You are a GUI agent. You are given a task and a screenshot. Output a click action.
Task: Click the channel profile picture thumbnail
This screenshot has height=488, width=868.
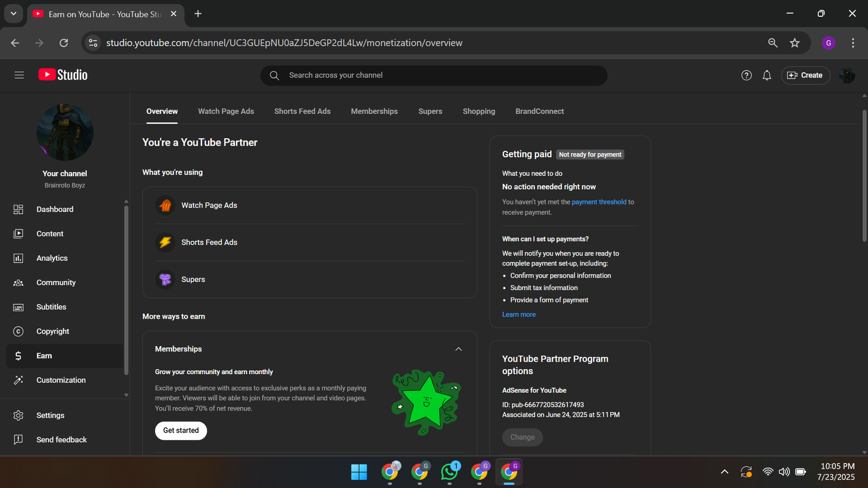(x=65, y=132)
